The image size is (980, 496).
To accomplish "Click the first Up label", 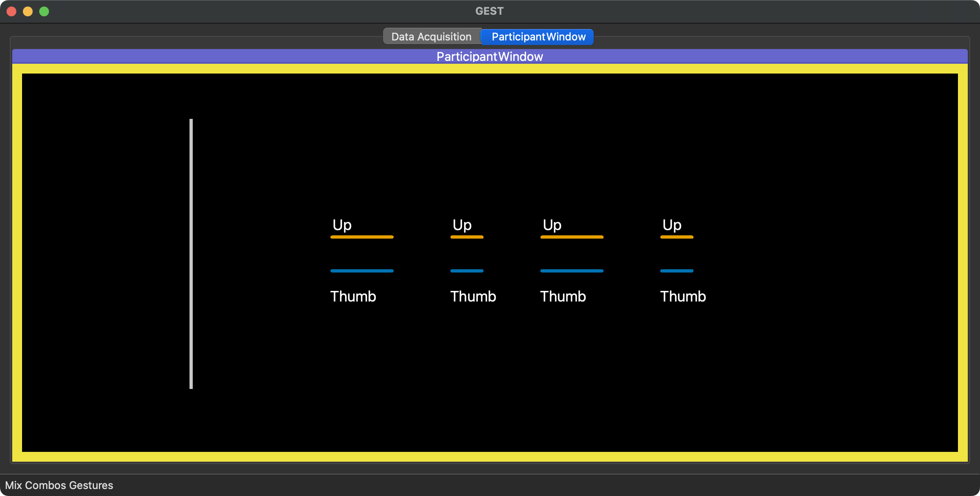I will pos(342,225).
